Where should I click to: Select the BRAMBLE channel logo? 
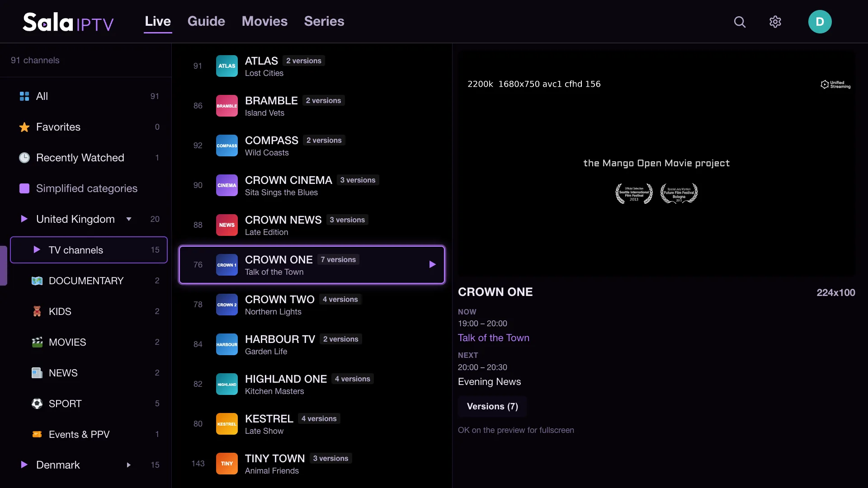[227, 106]
